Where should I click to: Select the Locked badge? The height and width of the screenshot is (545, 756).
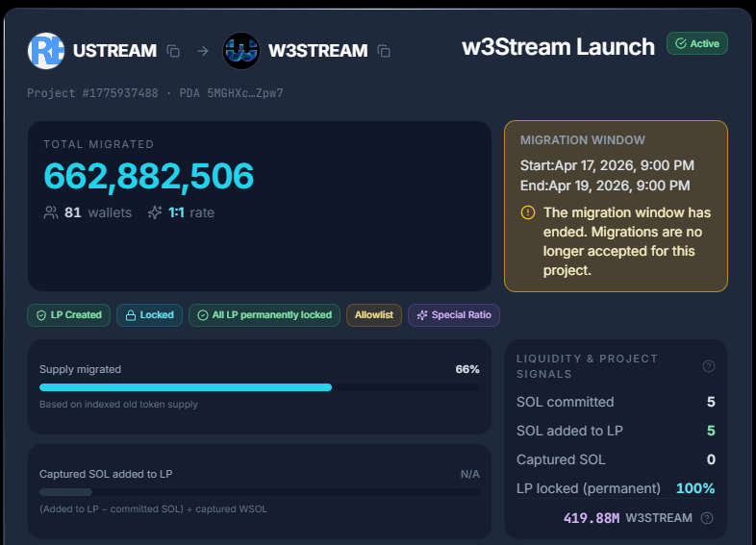coord(149,315)
